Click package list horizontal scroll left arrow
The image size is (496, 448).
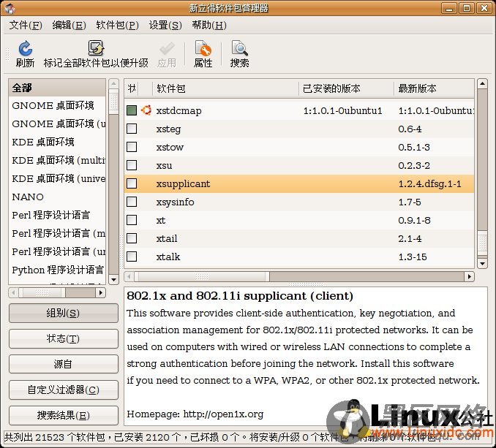click(129, 277)
